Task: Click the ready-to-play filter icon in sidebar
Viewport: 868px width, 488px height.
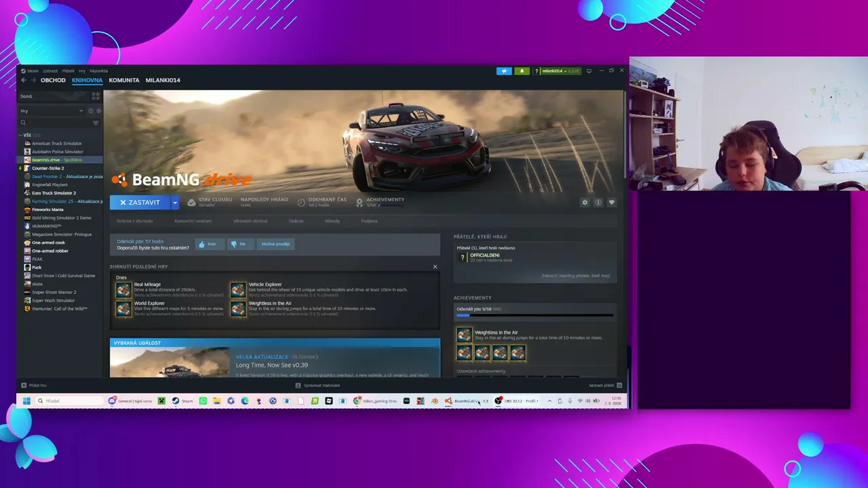Action: 98,111
